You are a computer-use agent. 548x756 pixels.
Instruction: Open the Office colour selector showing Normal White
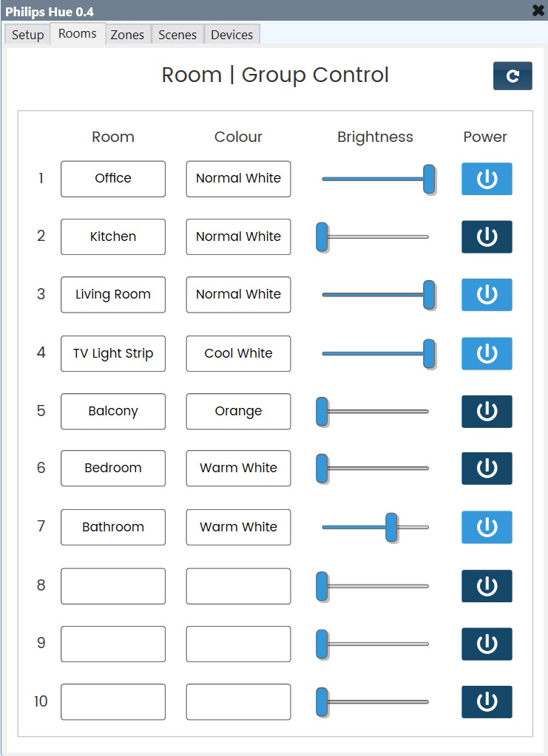point(238,178)
